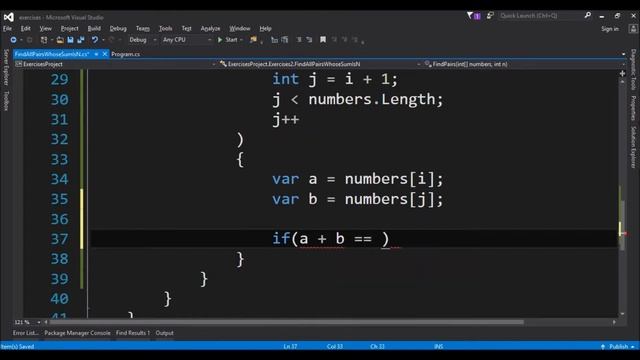Open the View menu
The image size is (640, 360).
pos(46,29)
